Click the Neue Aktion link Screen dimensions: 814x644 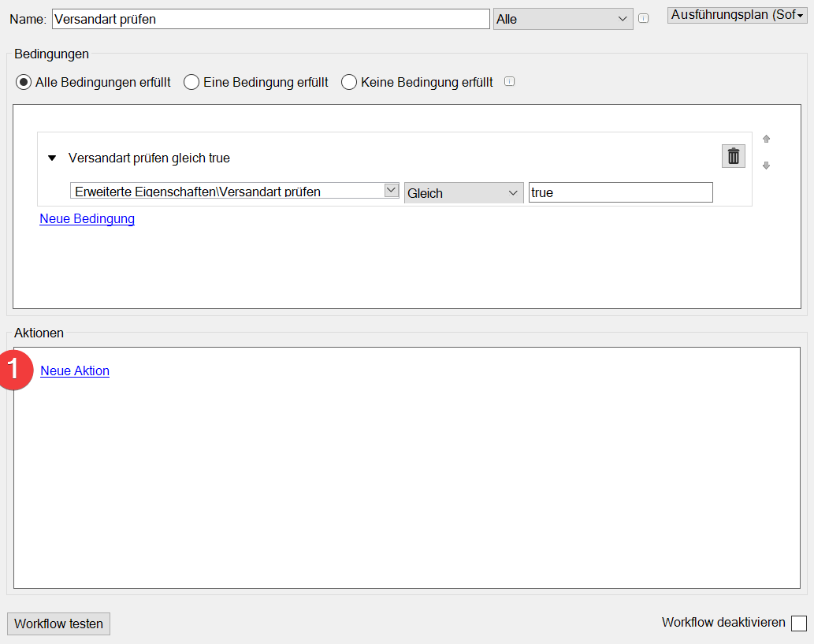pos(75,370)
